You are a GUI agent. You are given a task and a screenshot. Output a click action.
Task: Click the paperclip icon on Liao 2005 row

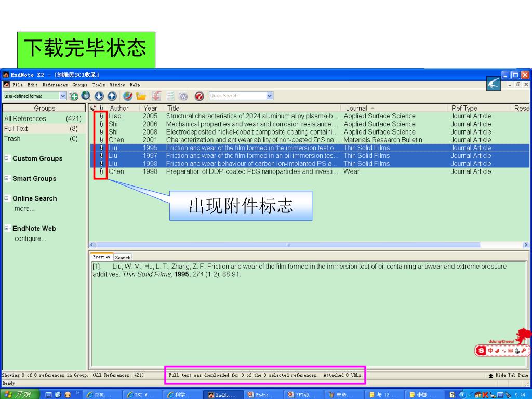point(101,116)
